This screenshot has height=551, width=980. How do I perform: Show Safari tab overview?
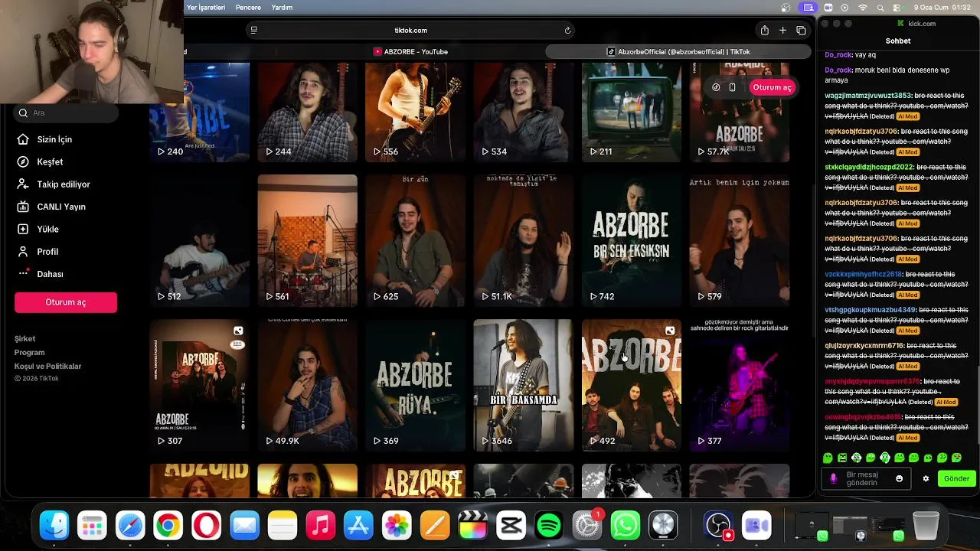click(801, 30)
